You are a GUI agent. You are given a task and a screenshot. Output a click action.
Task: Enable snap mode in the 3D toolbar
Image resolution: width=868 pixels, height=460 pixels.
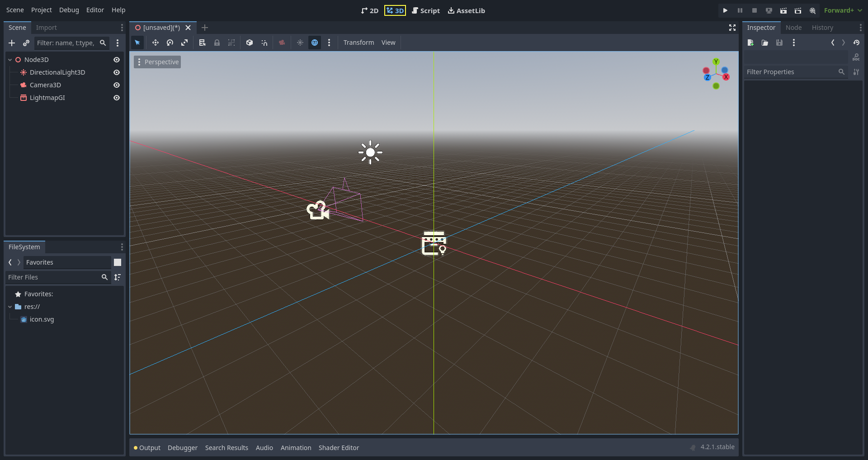tap(264, 43)
